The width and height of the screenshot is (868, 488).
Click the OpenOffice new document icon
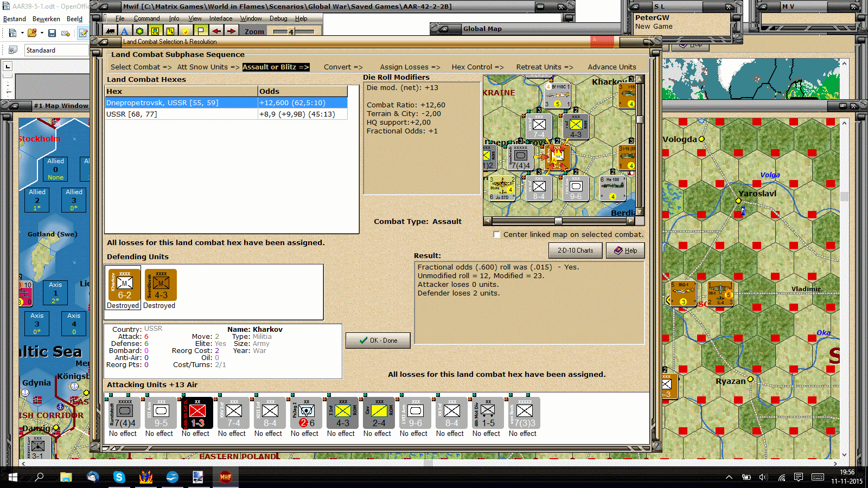pyautogui.click(x=12, y=33)
